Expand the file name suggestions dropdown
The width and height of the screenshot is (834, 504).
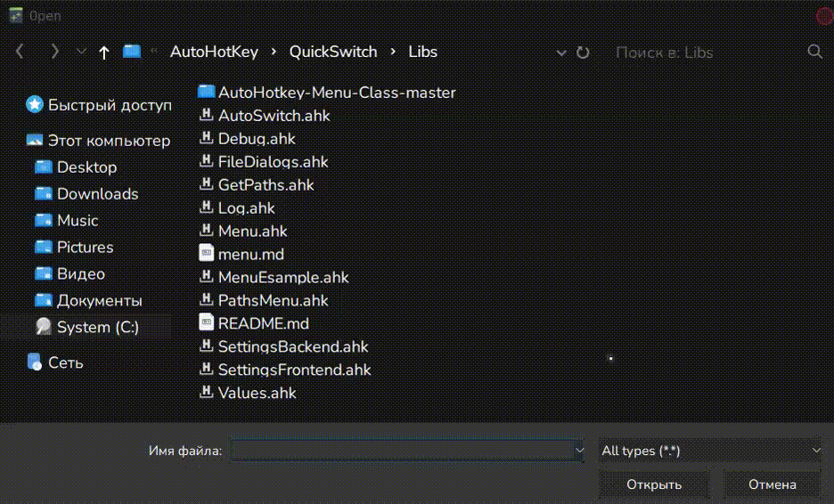coord(579,451)
